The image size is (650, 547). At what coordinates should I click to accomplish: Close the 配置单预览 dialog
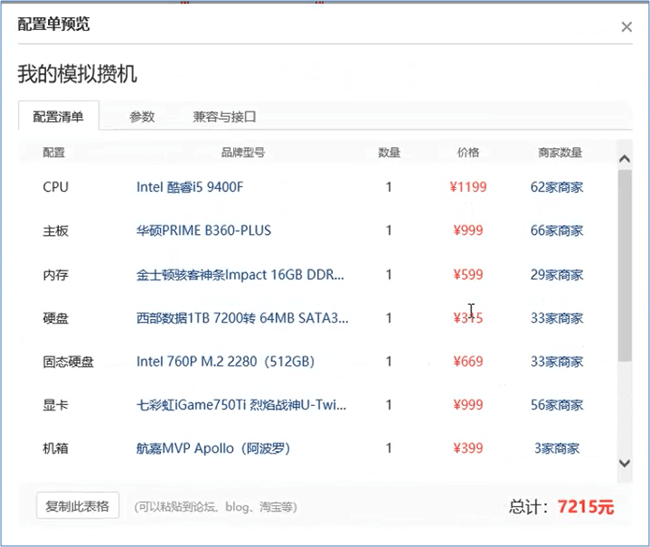626,27
